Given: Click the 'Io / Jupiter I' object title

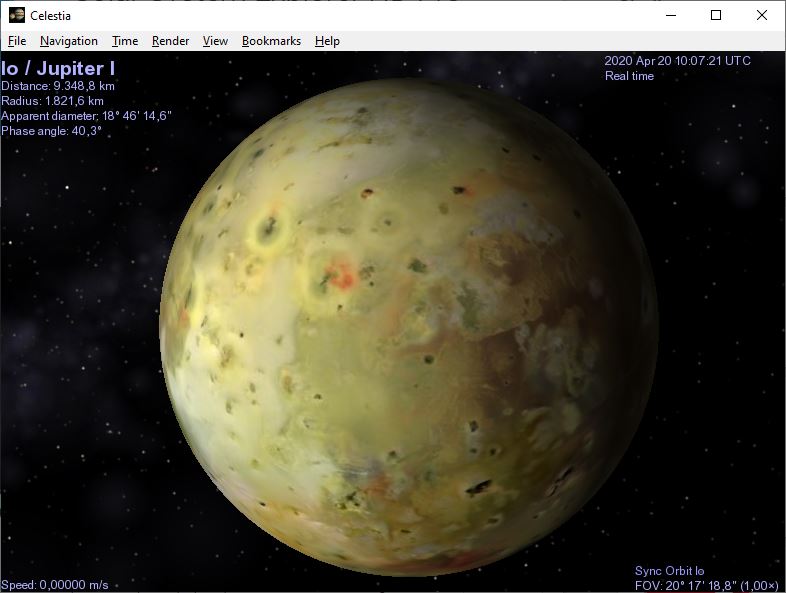Looking at the screenshot, I should click(58, 68).
